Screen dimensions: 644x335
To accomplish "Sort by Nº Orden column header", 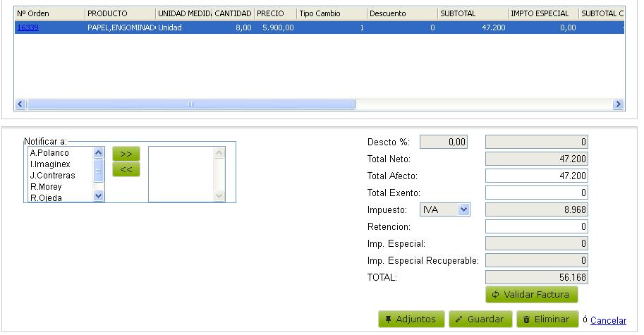I will 49,13.
